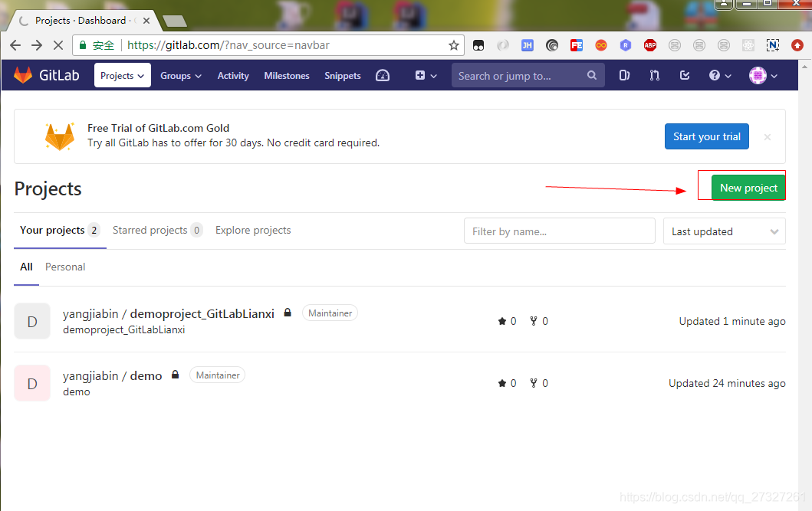The image size is (812, 511).
Task: Click Start your trial button
Action: pyautogui.click(x=706, y=136)
